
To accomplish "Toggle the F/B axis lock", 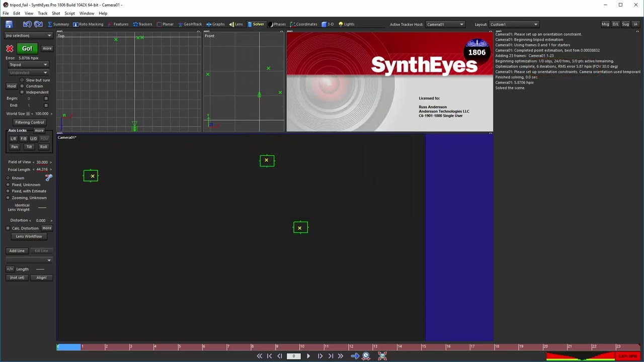I will [24, 139].
